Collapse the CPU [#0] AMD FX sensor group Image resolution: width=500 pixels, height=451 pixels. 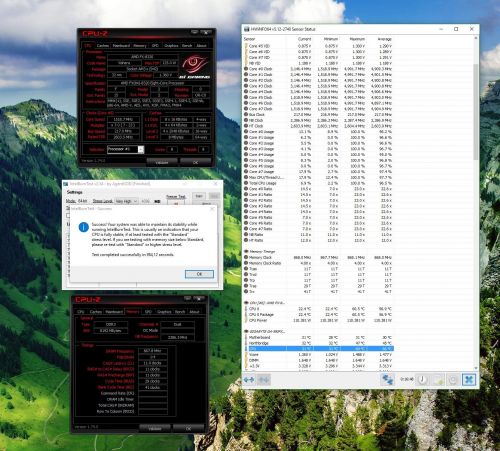(x=246, y=303)
